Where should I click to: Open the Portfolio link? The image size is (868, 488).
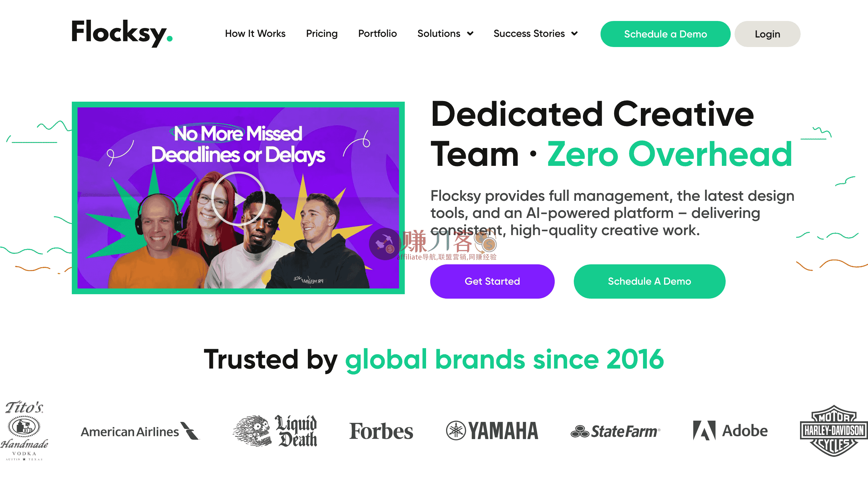click(377, 33)
